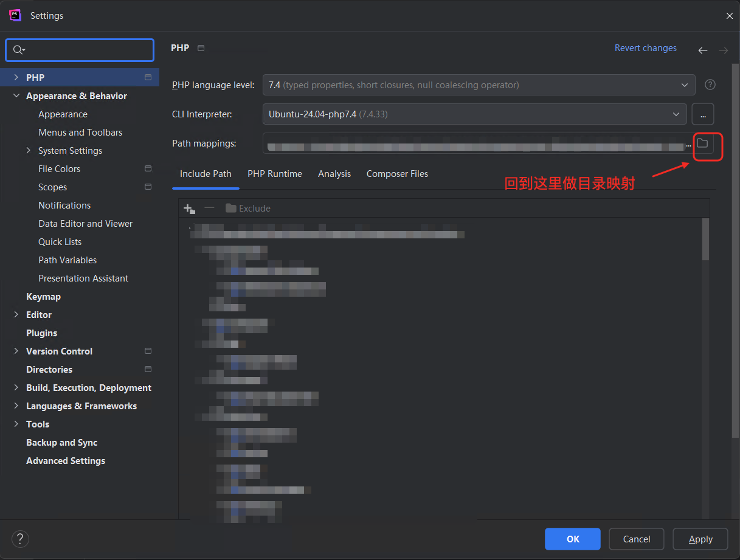Open Plugins settings
The height and width of the screenshot is (560, 740).
[x=41, y=333]
